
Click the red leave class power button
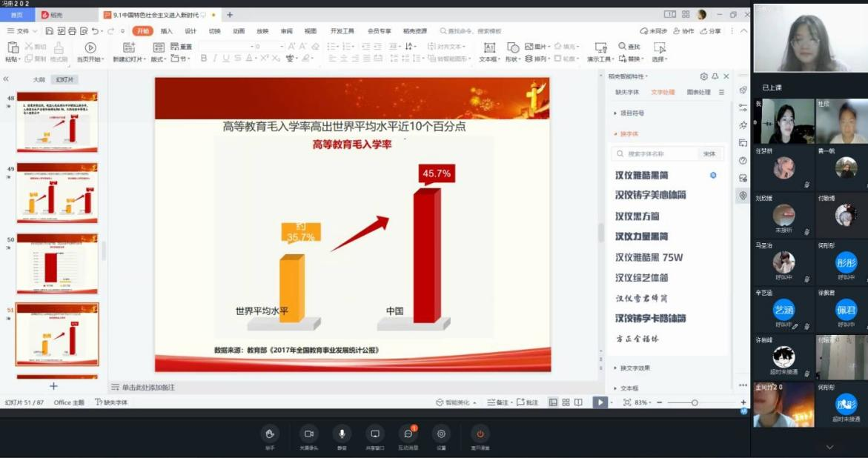480,434
